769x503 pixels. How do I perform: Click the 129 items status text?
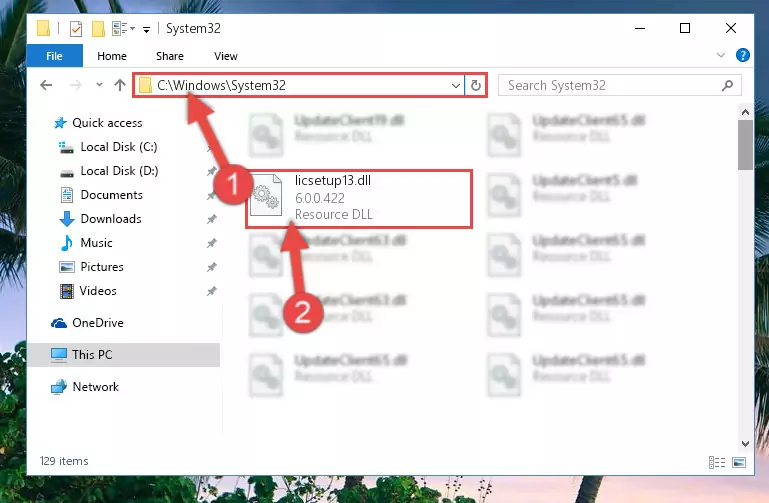[x=64, y=461]
